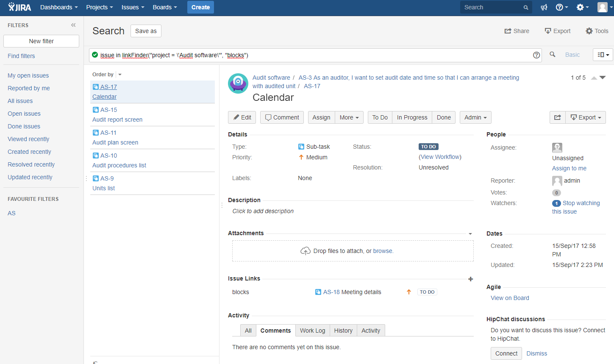Switch to the History tab

pos(343,331)
